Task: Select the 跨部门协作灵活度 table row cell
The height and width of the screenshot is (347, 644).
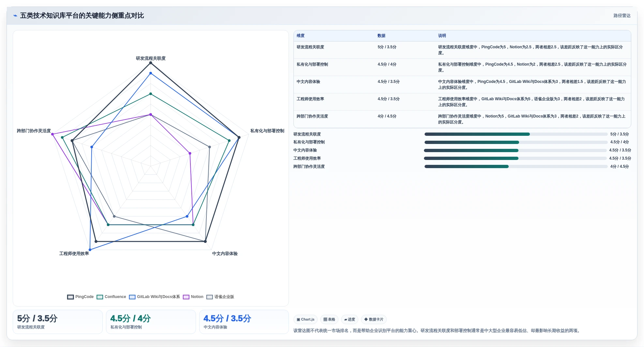Action: pos(312,116)
